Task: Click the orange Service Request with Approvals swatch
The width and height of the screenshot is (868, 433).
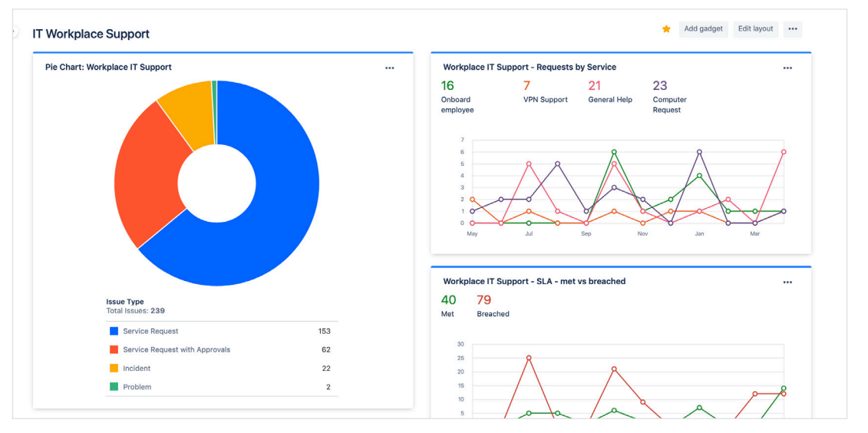Action: click(x=114, y=350)
